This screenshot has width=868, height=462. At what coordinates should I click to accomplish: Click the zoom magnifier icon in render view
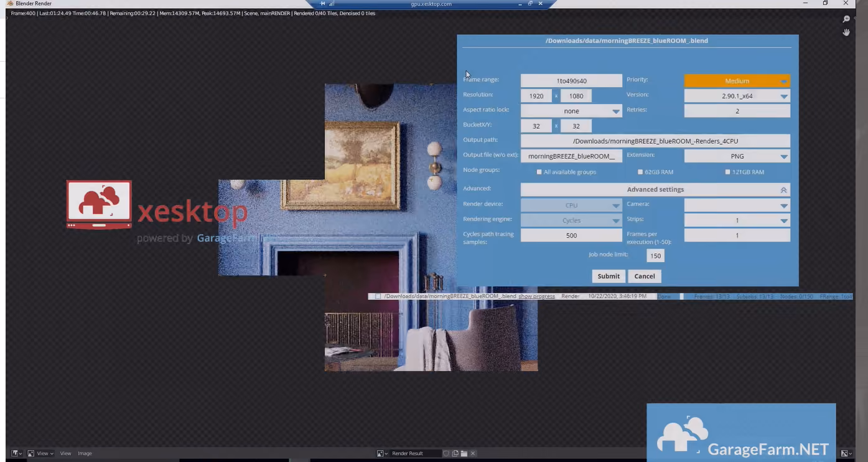(x=846, y=19)
